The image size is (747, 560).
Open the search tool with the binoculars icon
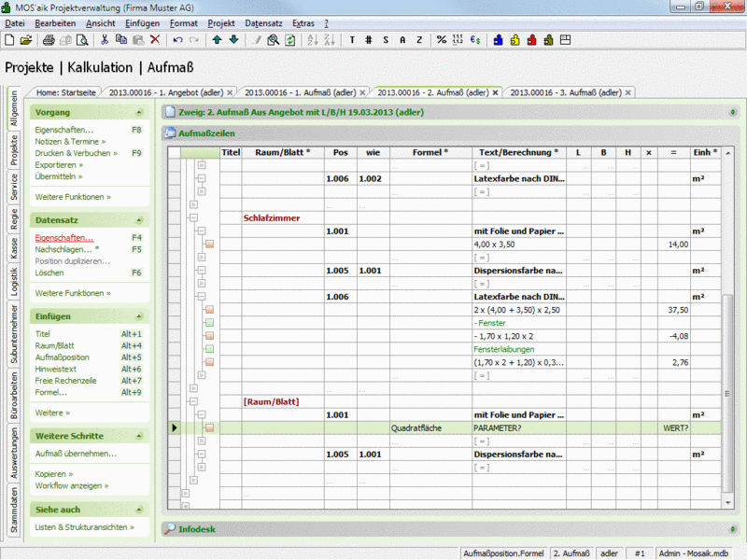[273, 40]
